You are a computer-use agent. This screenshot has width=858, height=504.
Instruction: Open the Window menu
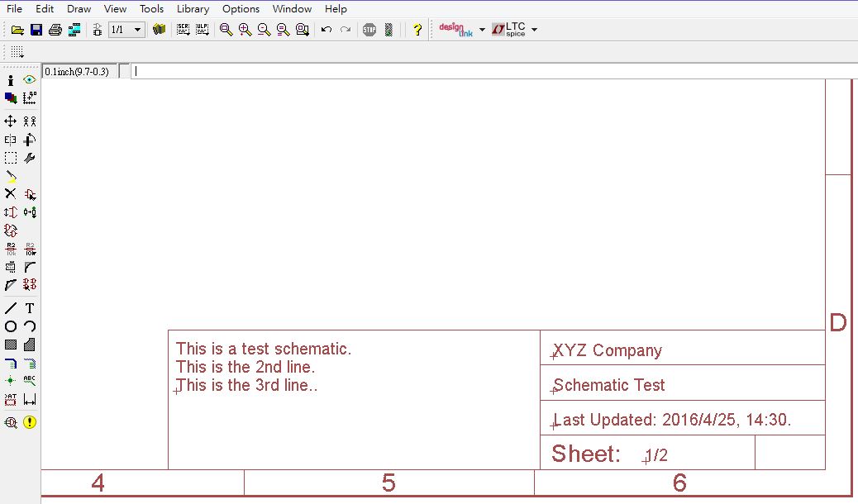point(292,9)
